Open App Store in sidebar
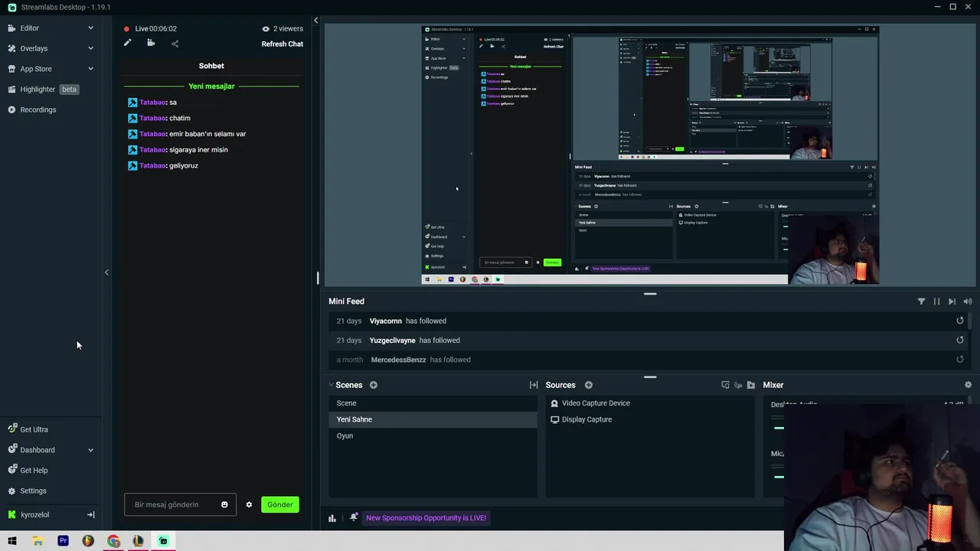The image size is (980, 551). [36, 69]
